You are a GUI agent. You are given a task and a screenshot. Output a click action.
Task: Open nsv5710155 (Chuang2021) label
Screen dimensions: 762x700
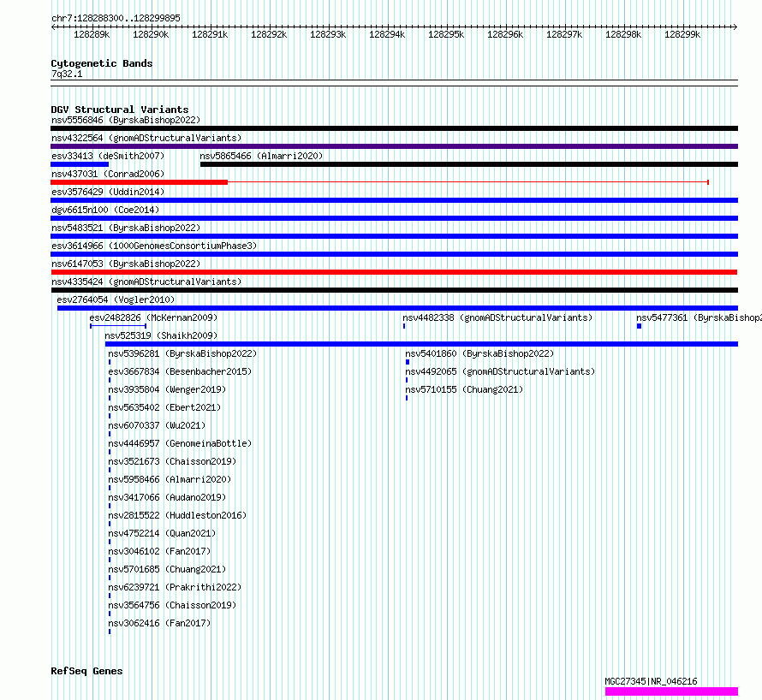(x=464, y=389)
